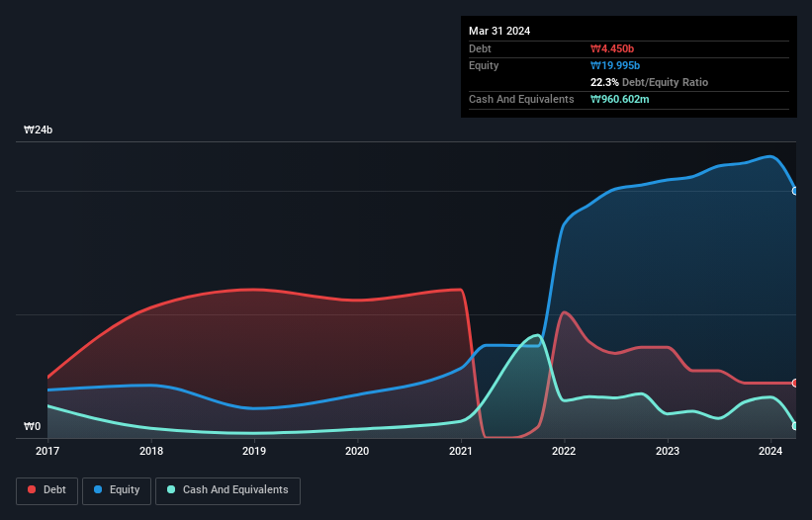The image size is (812, 520).
Task: Select the red Debt end data point
Action: point(795,383)
